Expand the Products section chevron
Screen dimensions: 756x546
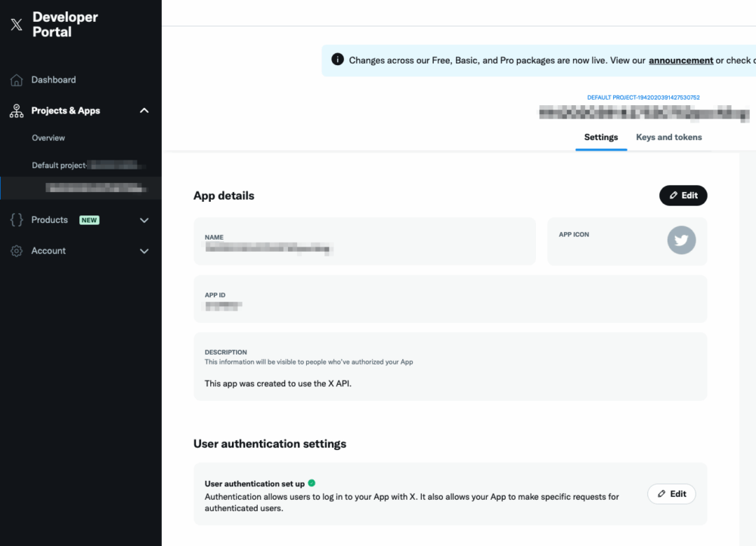pyautogui.click(x=144, y=220)
